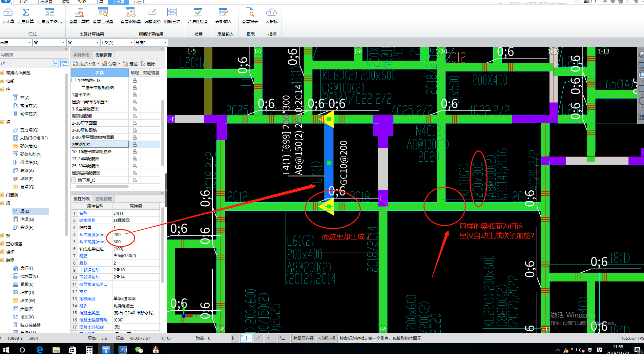Open 查看钢筋量 rebar quantity
Viewport: 644px width, 354px height.
[x=130, y=16]
